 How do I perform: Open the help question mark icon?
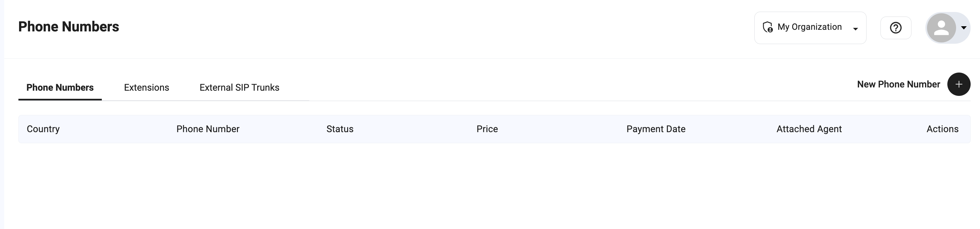(896, 28)
